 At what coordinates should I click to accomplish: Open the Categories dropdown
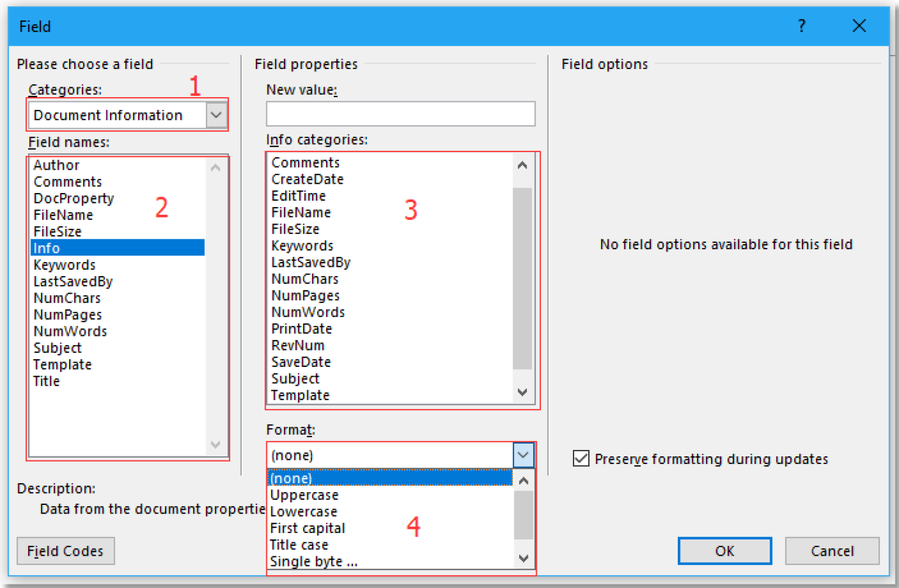coord(215,115)
